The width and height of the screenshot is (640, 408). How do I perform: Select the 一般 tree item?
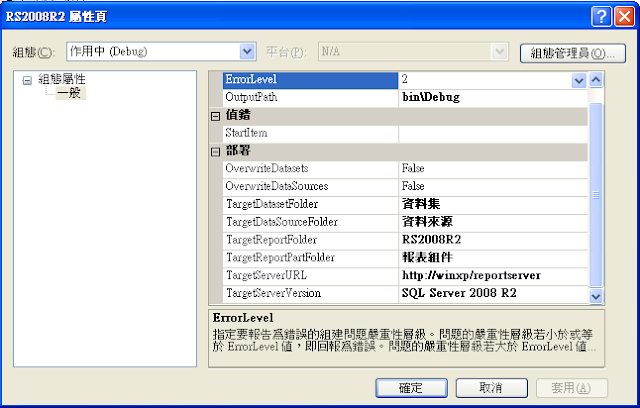69,93
